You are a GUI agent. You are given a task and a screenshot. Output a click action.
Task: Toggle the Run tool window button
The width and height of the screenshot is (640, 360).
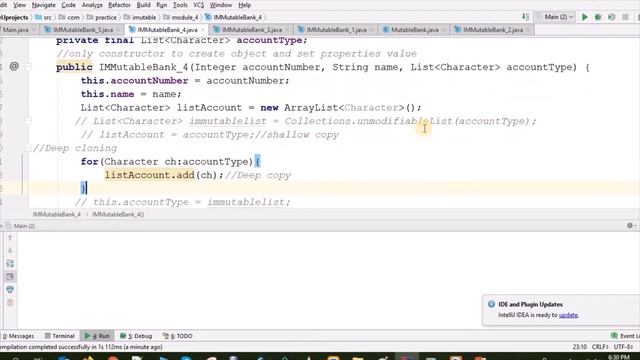(97, 336)
